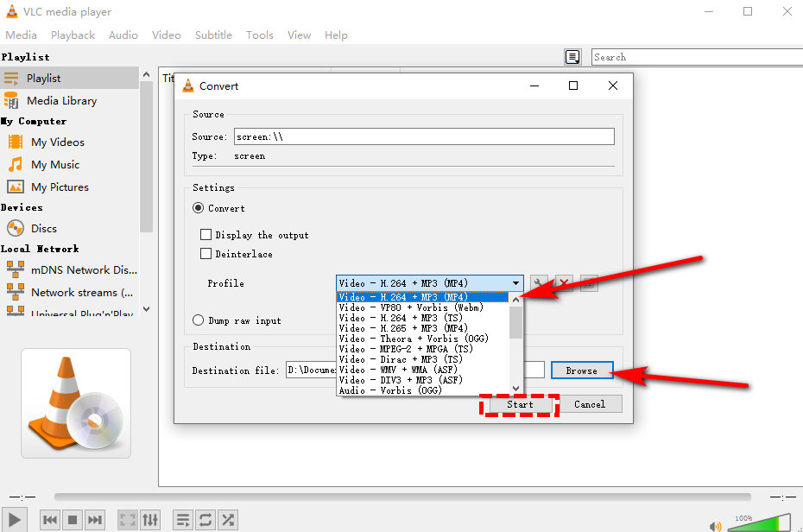The width and height of the screenshot is (803, 532).
Task: Choose Video - MPEG-2 + MPGA (TS) profile
Action: coord(424,349)
